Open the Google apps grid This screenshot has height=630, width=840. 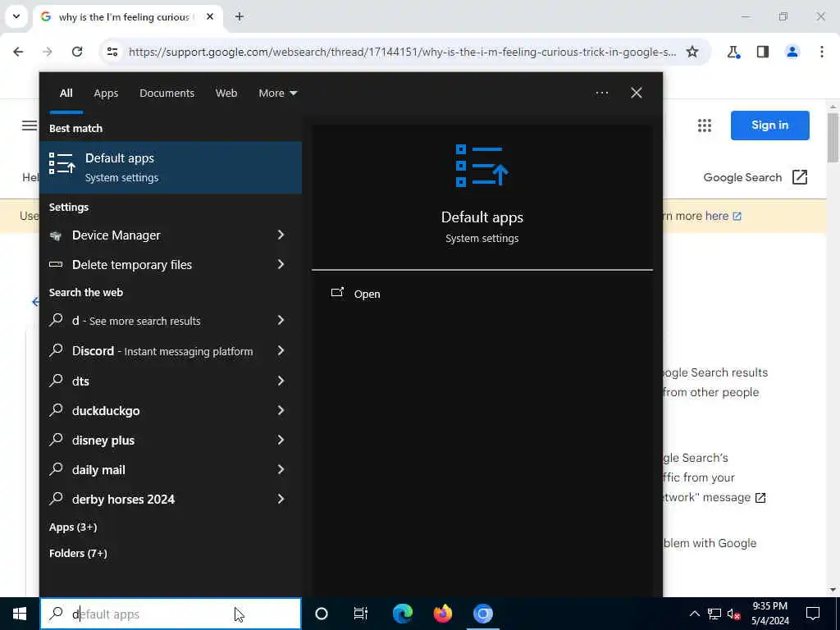point(705,126)
